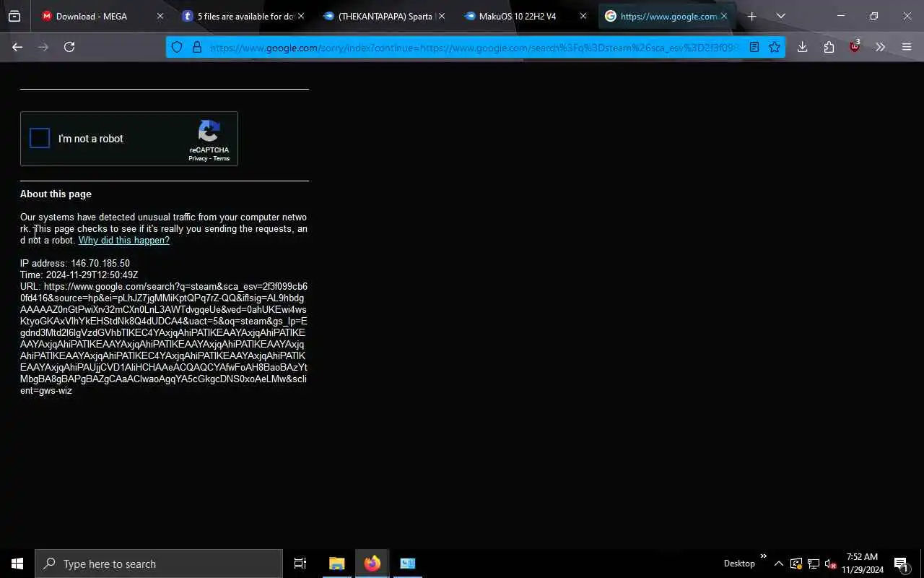This screenshot has height=578, width=924.
Task: Expand the Desktop toolbar chevron
Action: tap(763, 556)
